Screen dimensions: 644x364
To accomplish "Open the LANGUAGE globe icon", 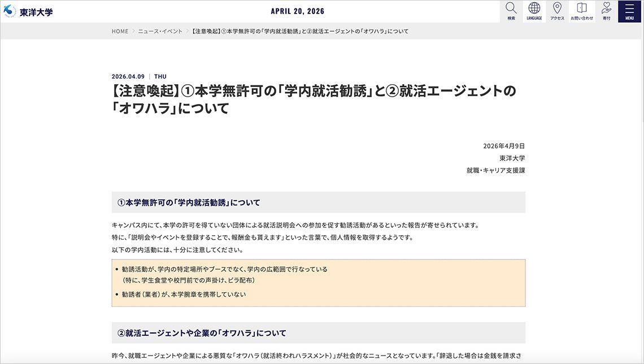I will [x=534, y=11].
